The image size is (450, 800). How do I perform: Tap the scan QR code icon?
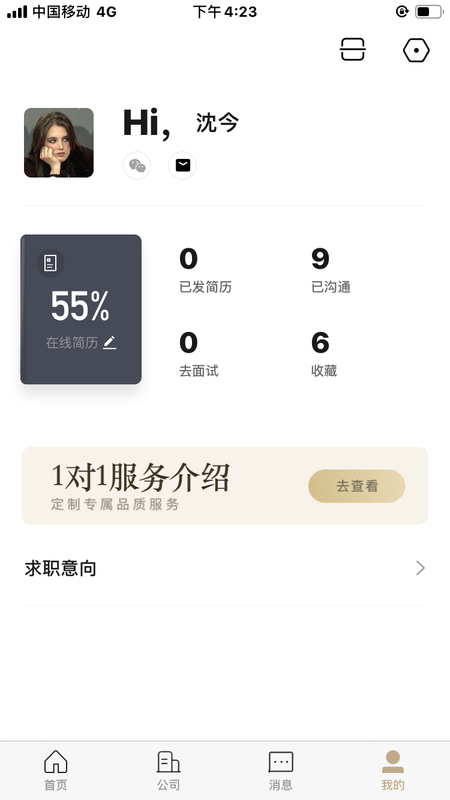[353, 50]
